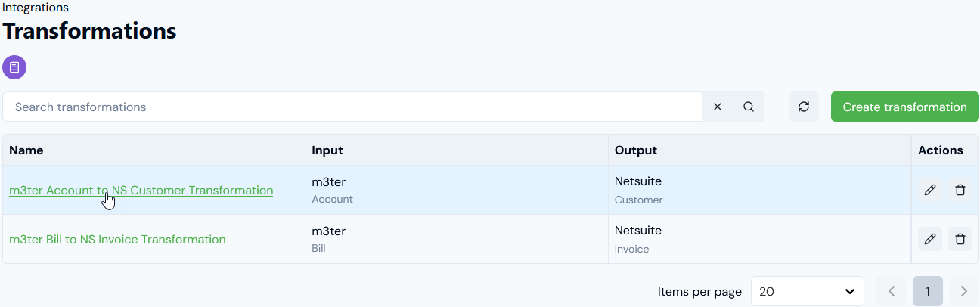
Task: Click the Input column header
Action: tap(327, 150)
